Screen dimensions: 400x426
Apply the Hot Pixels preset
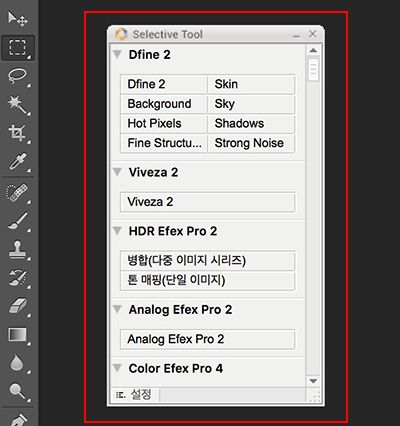[x=164, y=124]
